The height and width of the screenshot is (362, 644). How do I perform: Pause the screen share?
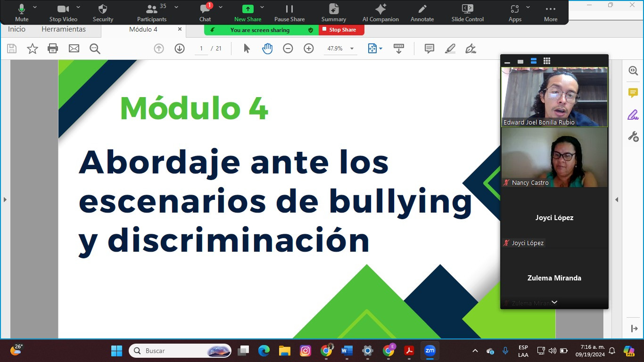pos(289,13)
